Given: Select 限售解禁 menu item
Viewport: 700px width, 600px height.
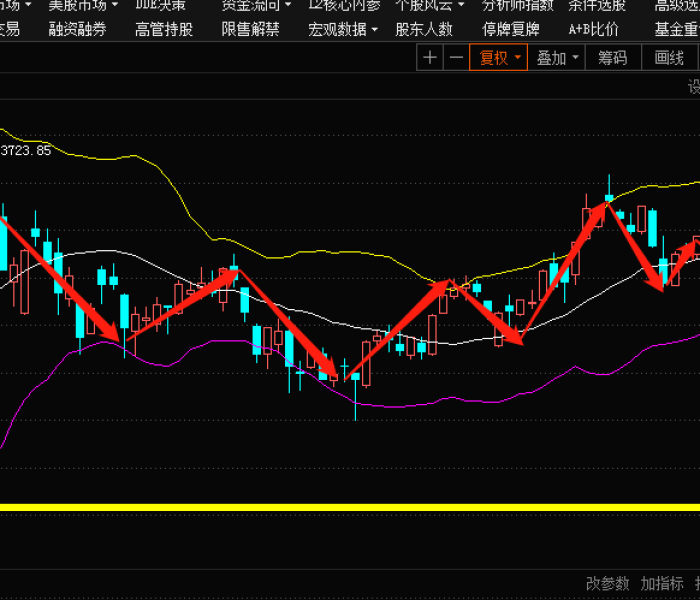Looking at the screenshot, I should [x=250, y=29].
